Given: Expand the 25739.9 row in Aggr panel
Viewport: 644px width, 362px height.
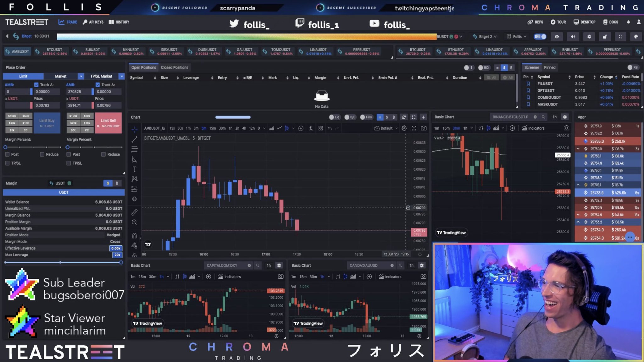Looking at the screenshot, I should click(x=578, y=149).
